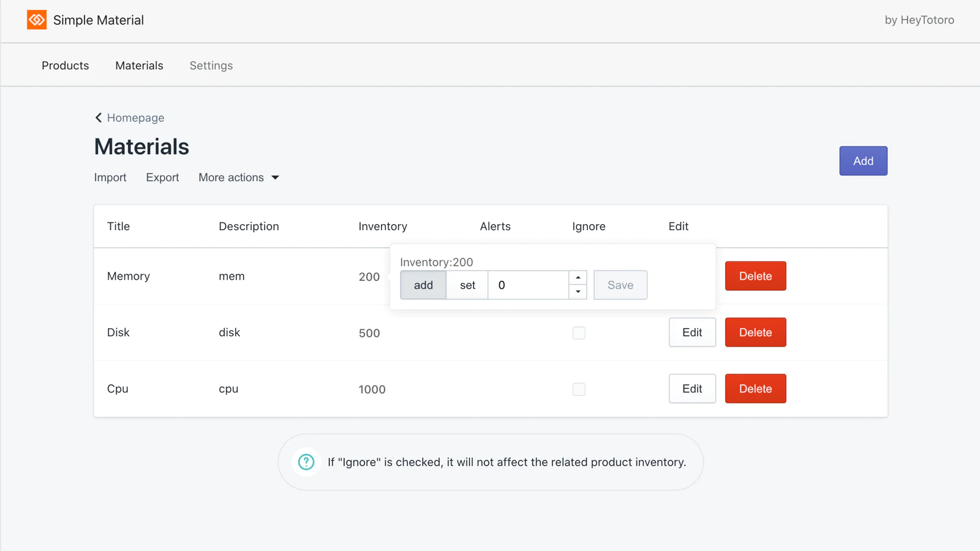Expand the More actions dropdown
980x551 pixels.
coord(239,178)
